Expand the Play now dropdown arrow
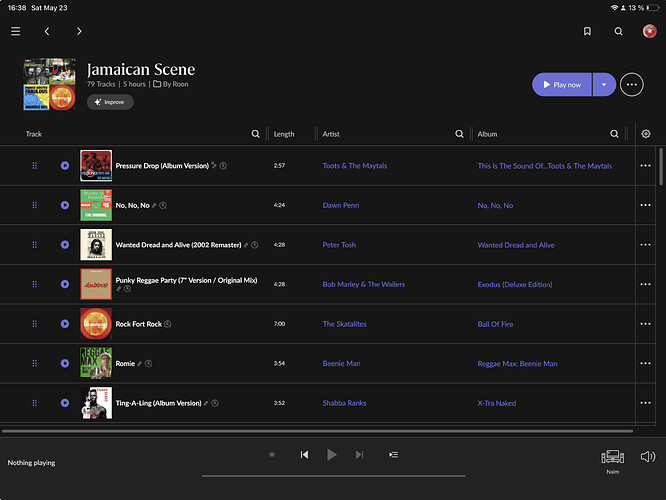 tap(604, 85)
